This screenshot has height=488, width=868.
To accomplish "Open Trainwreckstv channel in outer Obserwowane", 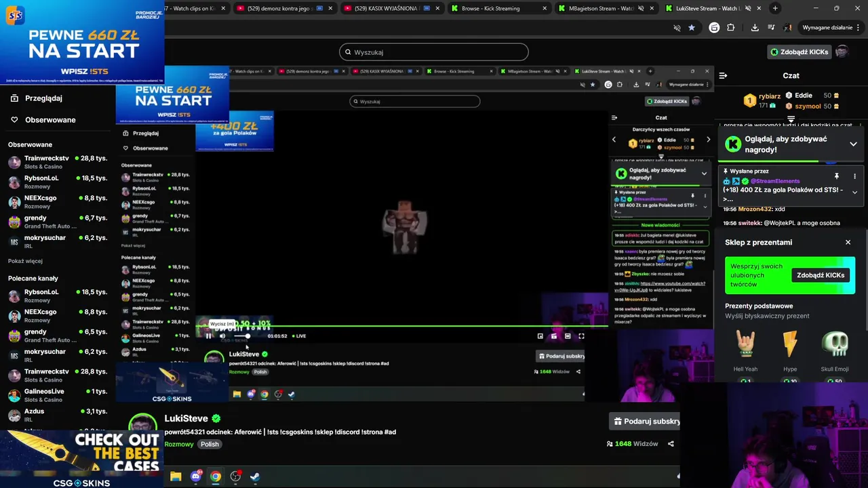I will pos(58,162).
